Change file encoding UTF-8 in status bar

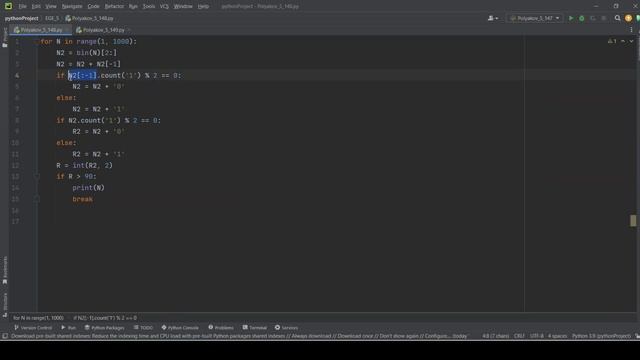point(536,336)
